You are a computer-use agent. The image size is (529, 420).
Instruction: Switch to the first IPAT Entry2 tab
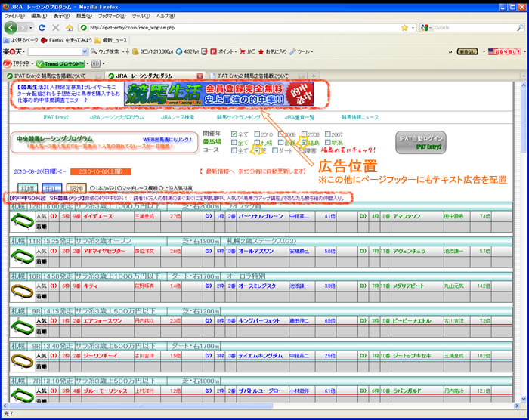point(51,76)
